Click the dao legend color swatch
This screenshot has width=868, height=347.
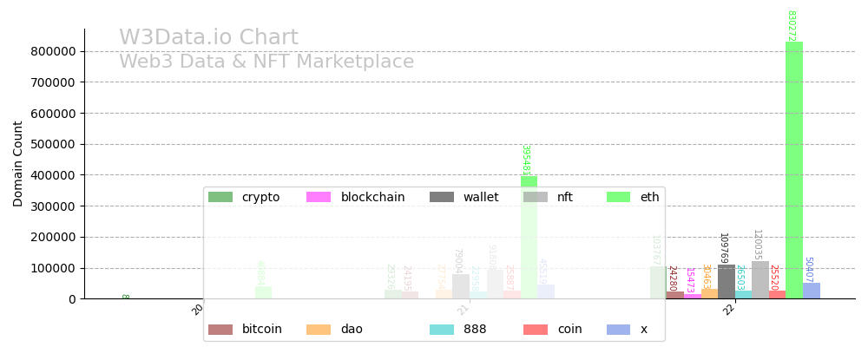click(319, 330)
